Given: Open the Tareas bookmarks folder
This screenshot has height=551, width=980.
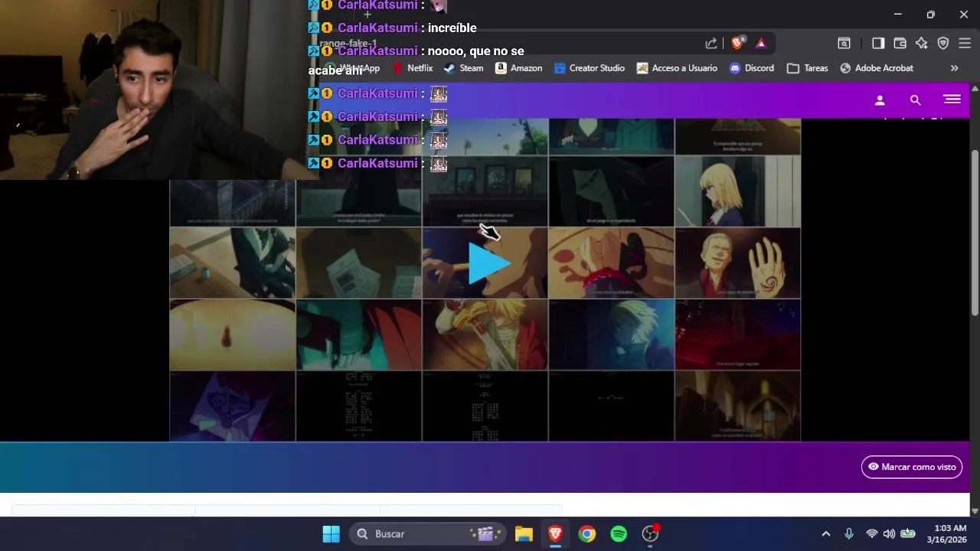Looking at the screenshot, I should tap(808, 68).
